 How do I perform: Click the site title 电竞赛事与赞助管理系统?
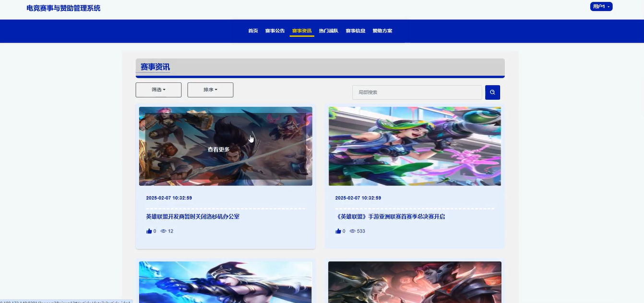64,8
